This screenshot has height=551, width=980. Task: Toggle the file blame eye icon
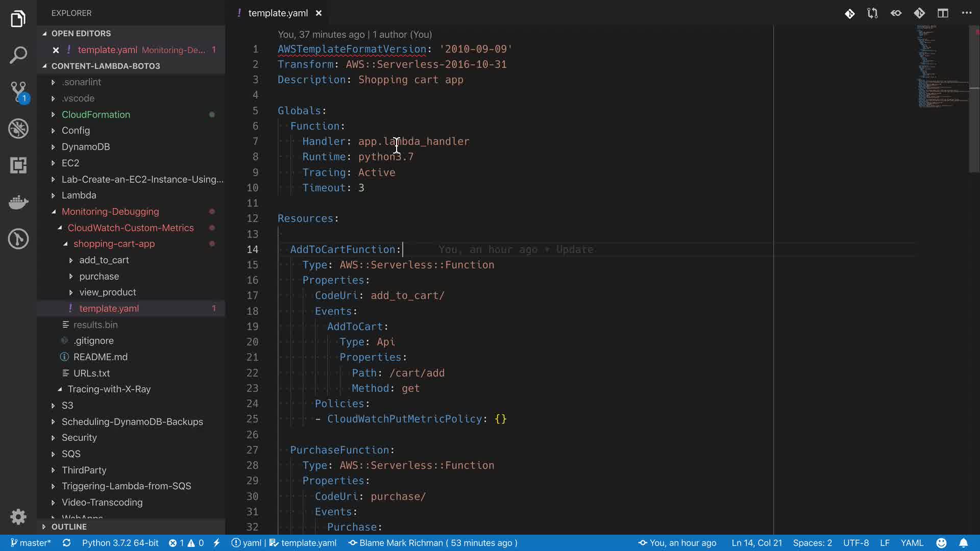click(896, 13)
